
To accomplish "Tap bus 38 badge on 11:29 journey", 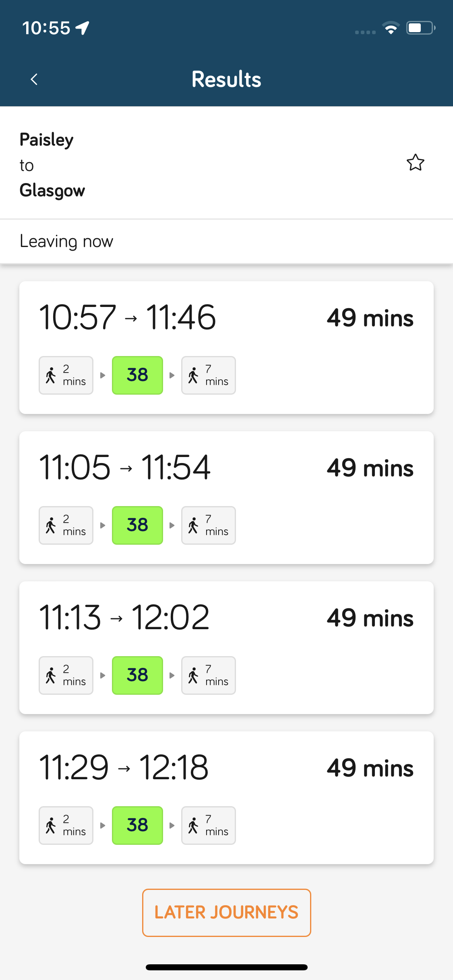I will click(x=137, y=826).
